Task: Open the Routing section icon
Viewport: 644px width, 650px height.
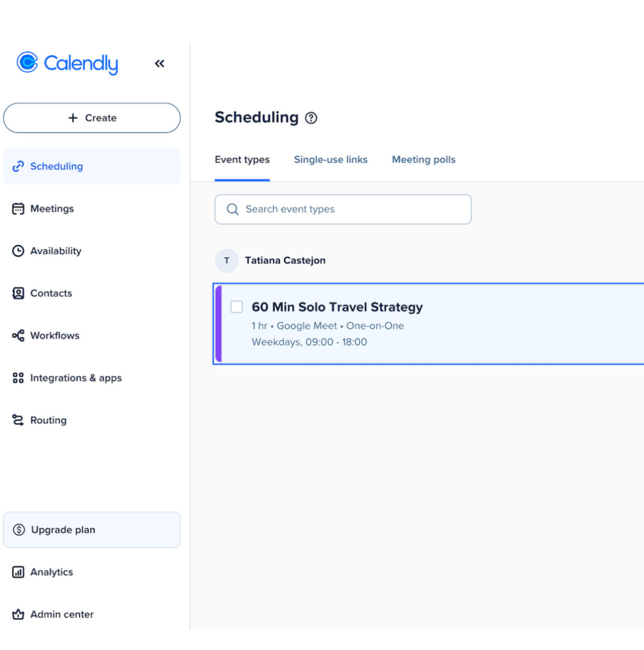Action: [x=18, y=420]
